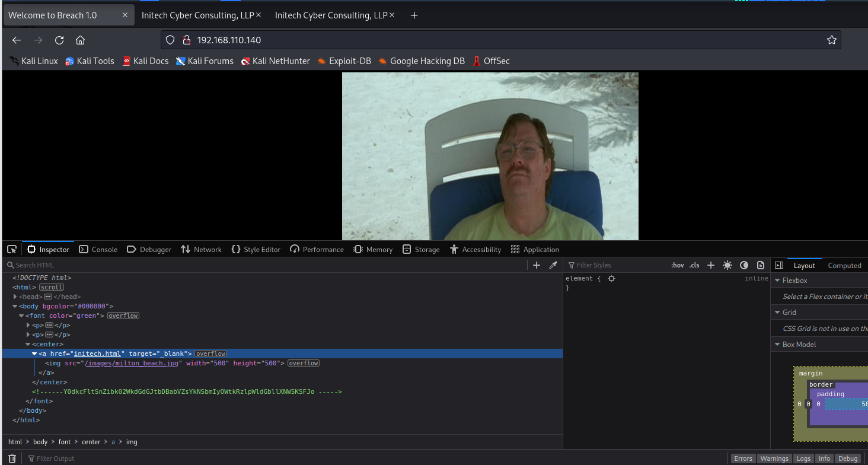
Task: Click the scroll badge next to html
Action: 52,287
